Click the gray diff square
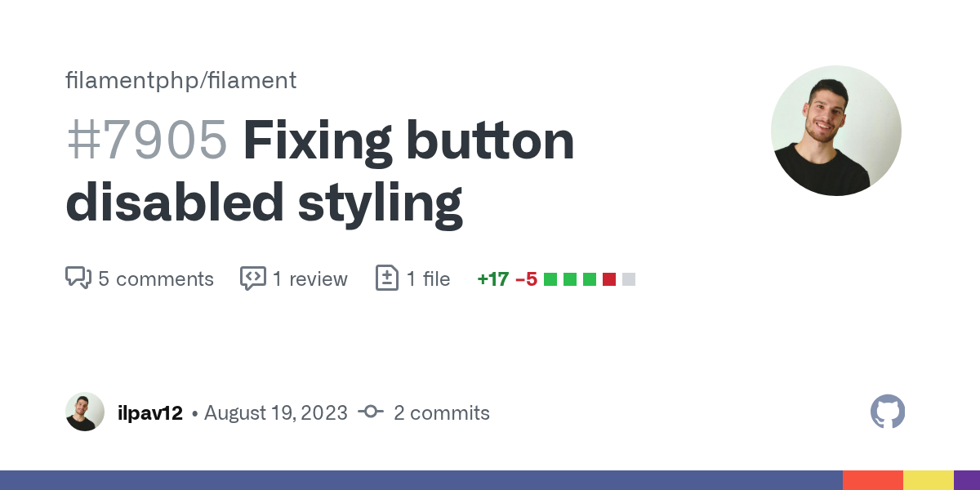Viewport: 980px width, 490px height. (628, 279)
